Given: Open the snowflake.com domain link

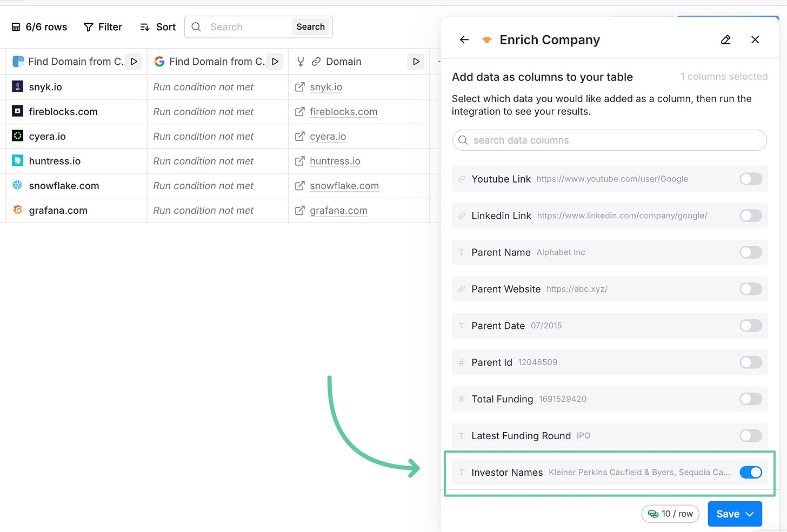Looking at the screenshot, I should pos(344,186).
